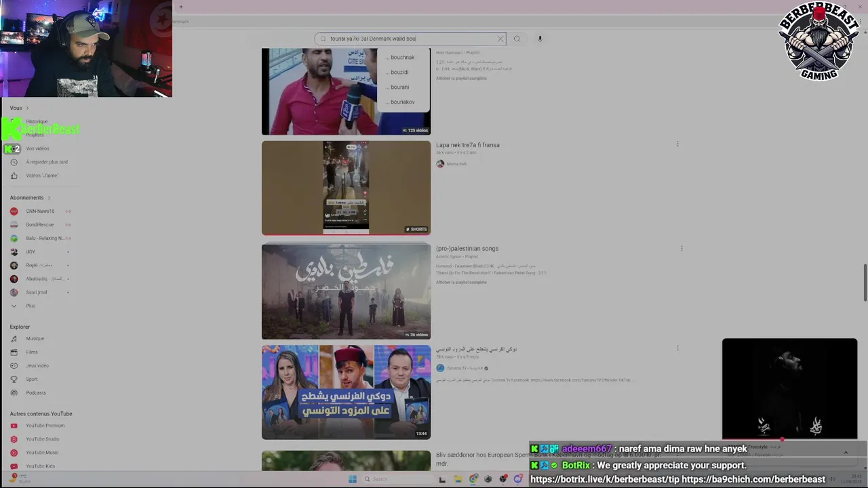This screenshot has width=868, height=488.
Task: Open the Chrome icon on the taskbar
Action: (x=473, y=479)
